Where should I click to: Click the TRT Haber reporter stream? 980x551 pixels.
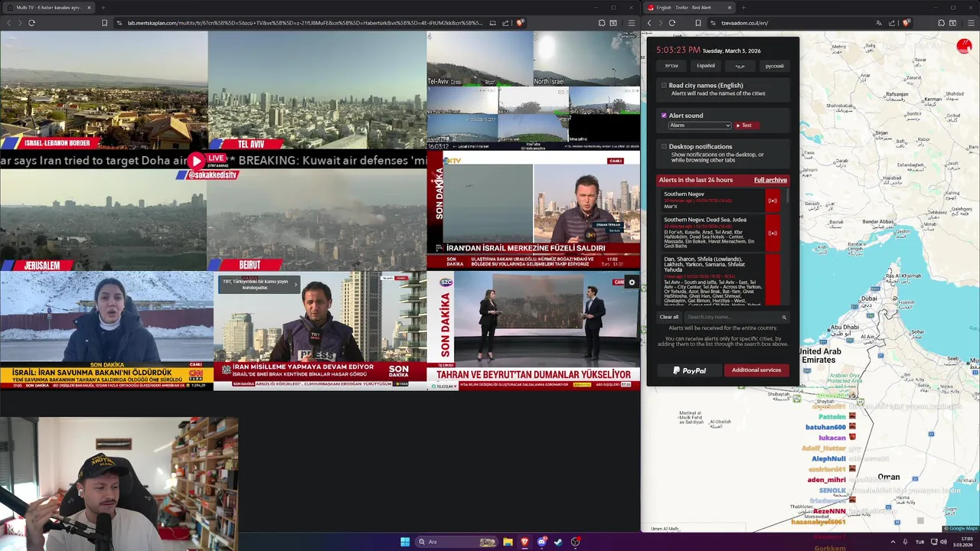320,331
